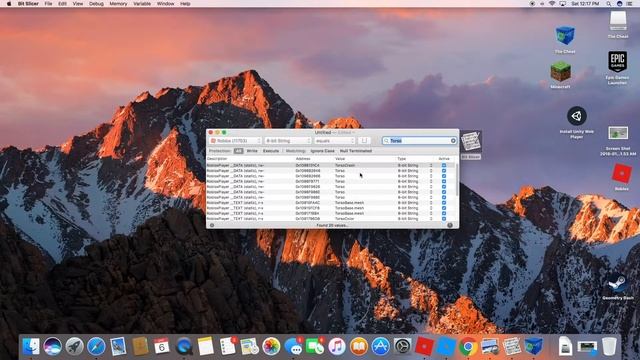Launch Siri from the Dock
Viewport: 640px width, 360px height.
pos(53,346)
